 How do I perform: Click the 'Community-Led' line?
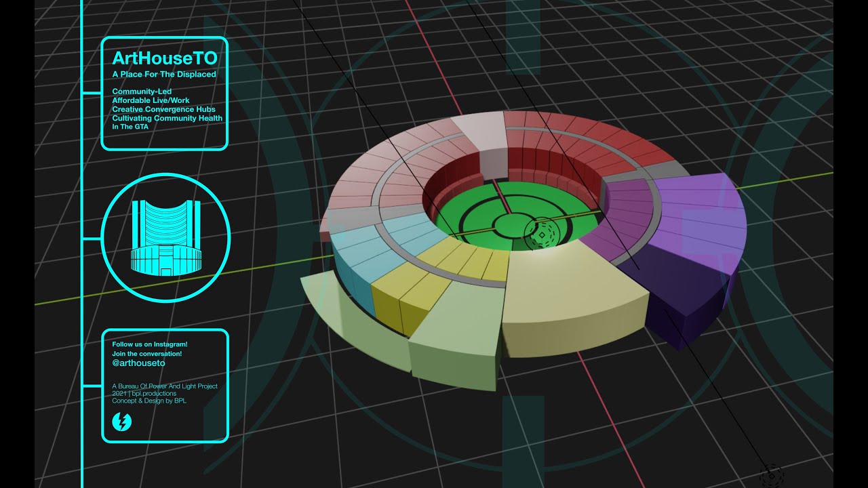pos(142,91)
